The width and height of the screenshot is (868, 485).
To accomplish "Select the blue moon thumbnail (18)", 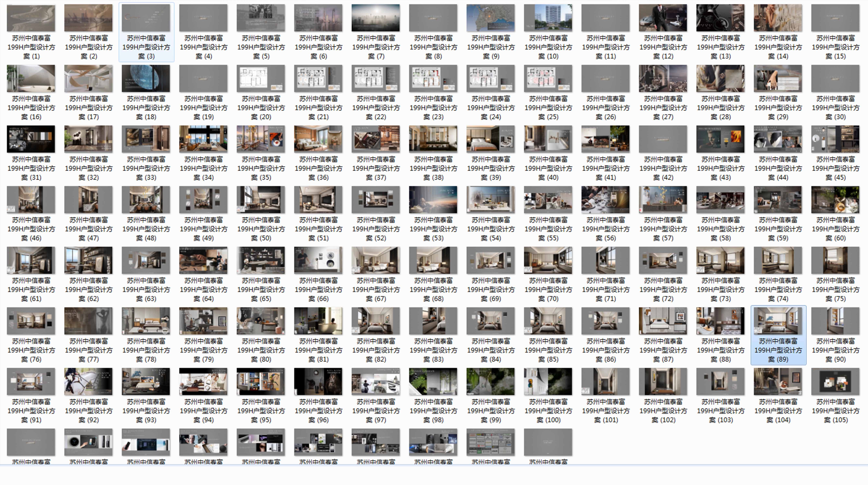I will point(146,78).
